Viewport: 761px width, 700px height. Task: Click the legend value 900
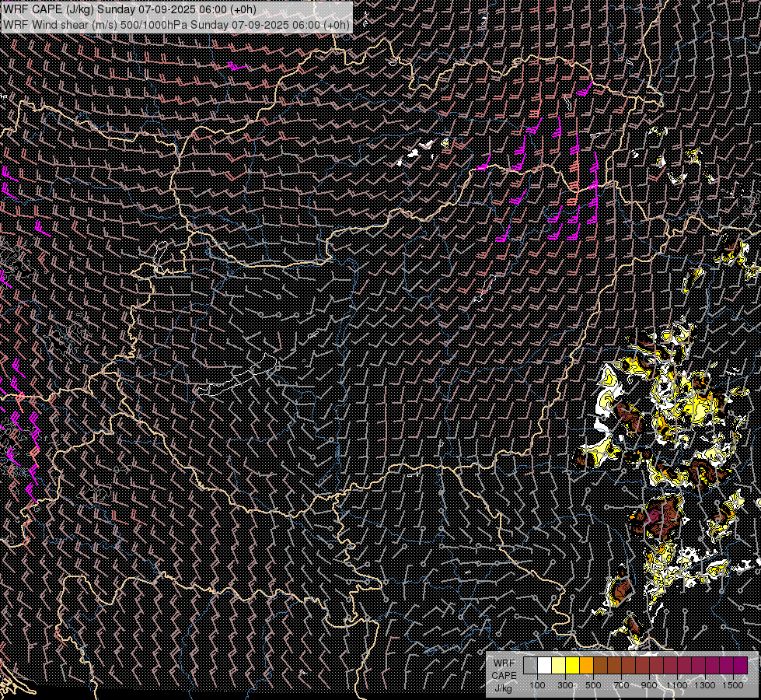click(649, 685)
